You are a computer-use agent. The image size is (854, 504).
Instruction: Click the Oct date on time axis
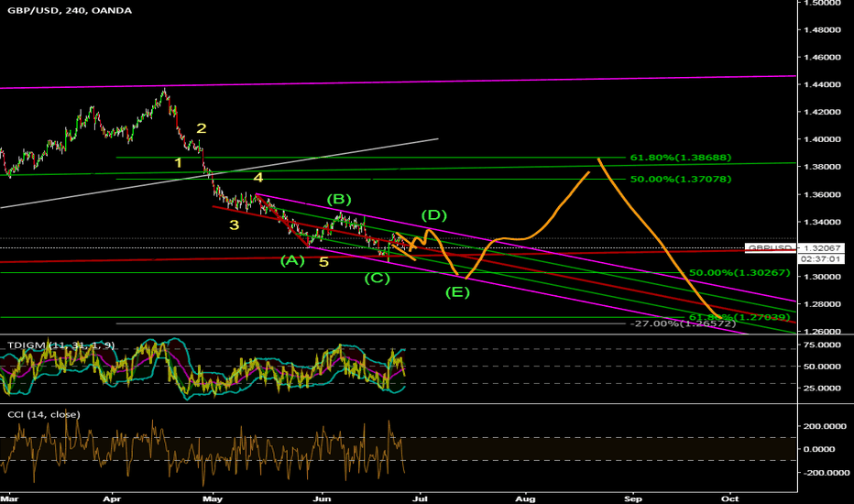[729, 499]
